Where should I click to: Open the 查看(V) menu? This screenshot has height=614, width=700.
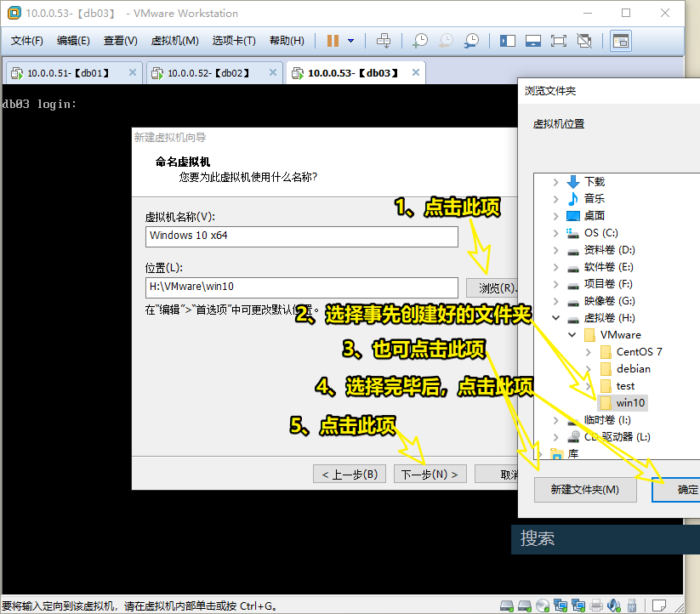121,41
